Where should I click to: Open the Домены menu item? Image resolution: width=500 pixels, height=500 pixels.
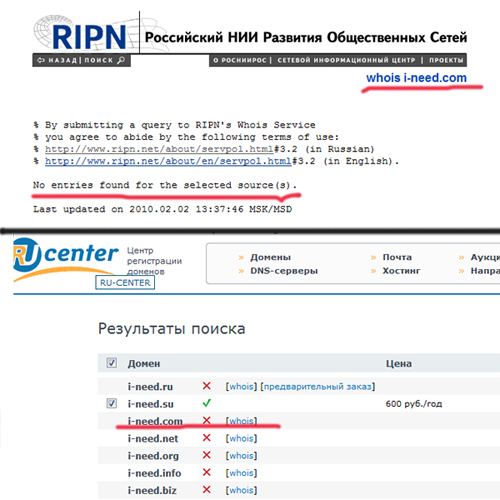pyautogui.click(x=270, y=257)
